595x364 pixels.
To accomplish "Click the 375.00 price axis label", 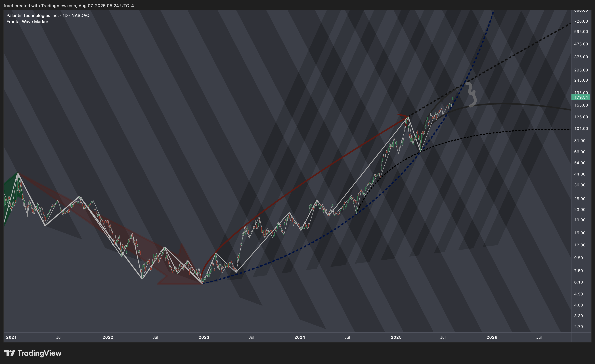I will click(x=581, y=57).
